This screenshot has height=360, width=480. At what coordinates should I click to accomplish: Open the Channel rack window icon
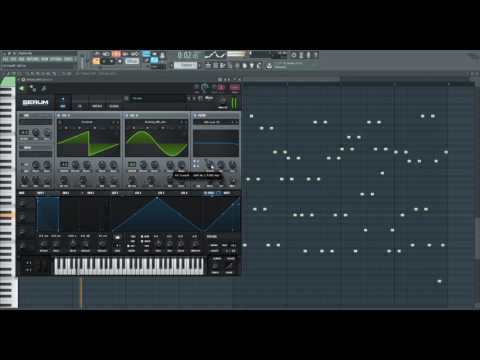point(223,65)
